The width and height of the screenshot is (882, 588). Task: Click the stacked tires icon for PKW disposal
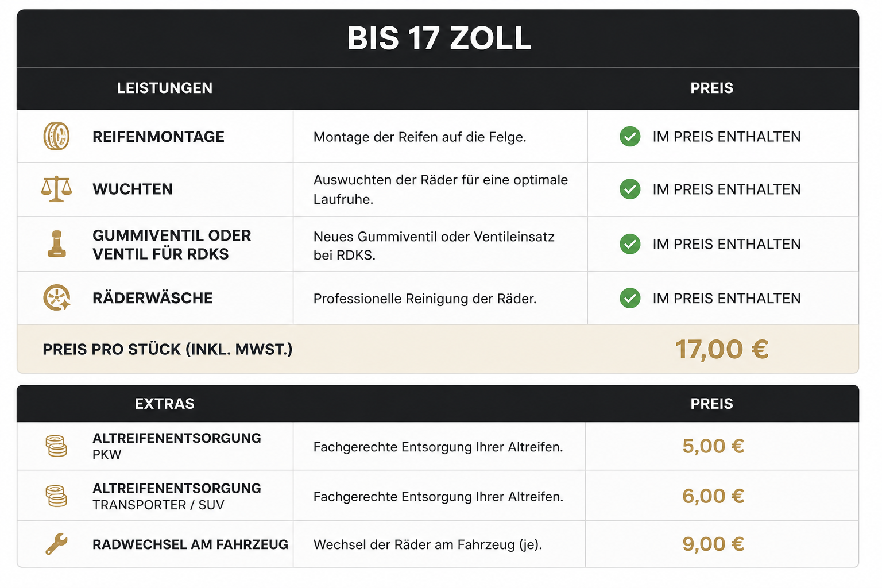(x=56, y=446)
